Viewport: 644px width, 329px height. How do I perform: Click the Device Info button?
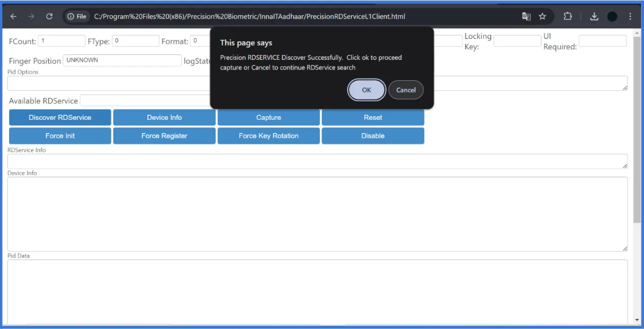[164, 117]
